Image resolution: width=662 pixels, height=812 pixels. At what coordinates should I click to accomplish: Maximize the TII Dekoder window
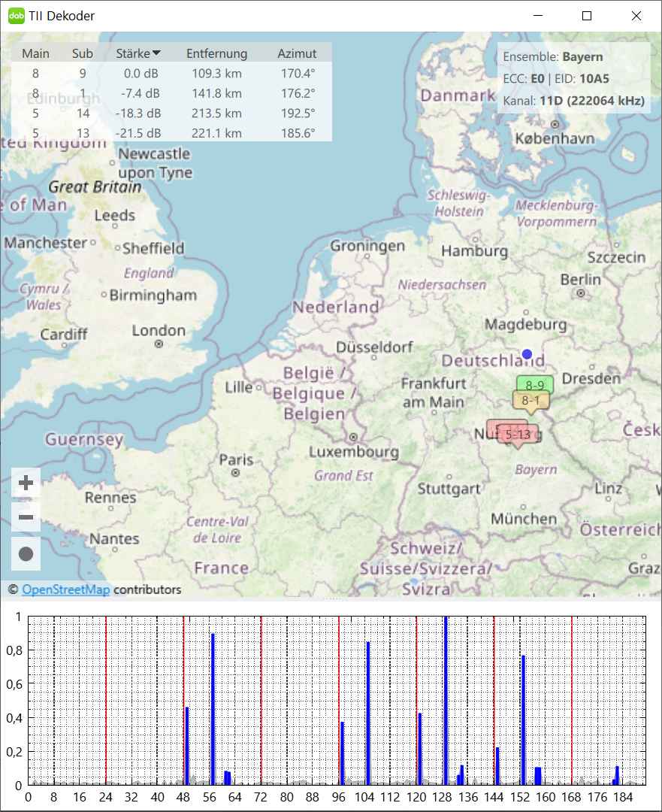pyautogui.click(x=587, y=16)
